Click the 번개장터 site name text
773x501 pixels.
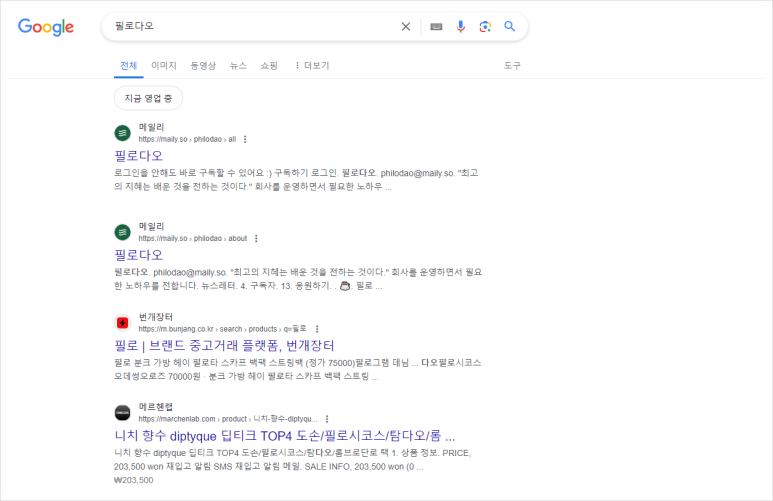point(156,317)
